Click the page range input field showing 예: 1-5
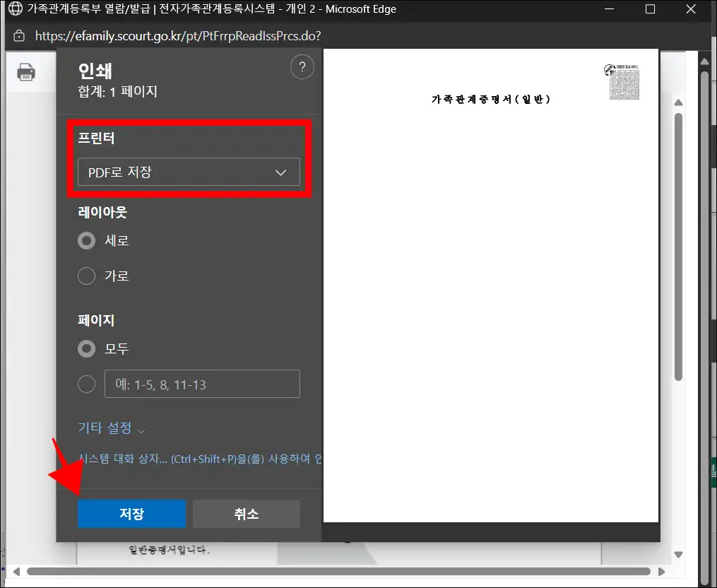Image resolution: width=717 pixels, height=588 pixels. tap(202, 384)
